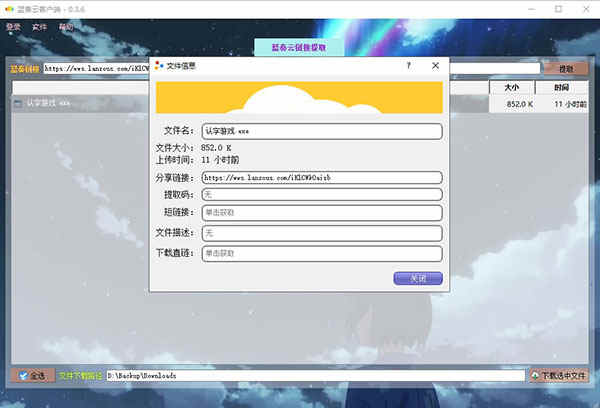Click the cloud banner image in dialog

(x=299, y=97)
